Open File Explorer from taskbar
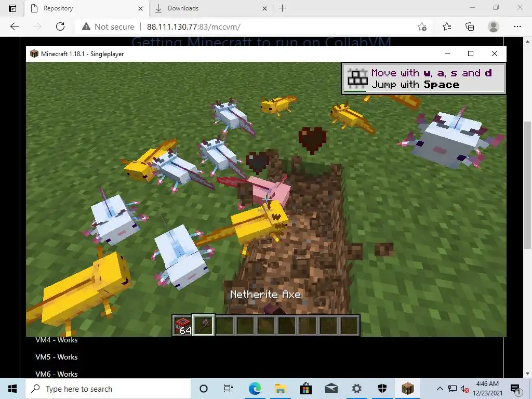Screen dimensions: 532x399 click(280, 389)
